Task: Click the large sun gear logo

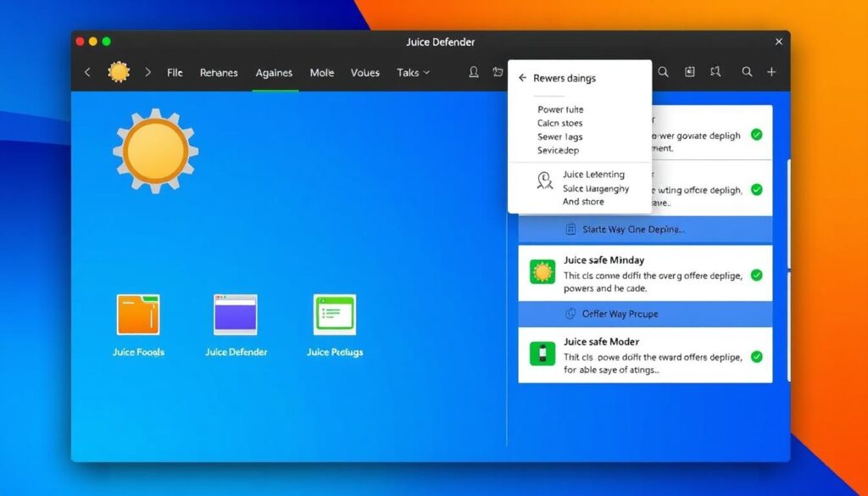Action: pyautogui.click(x=155, y=151)
